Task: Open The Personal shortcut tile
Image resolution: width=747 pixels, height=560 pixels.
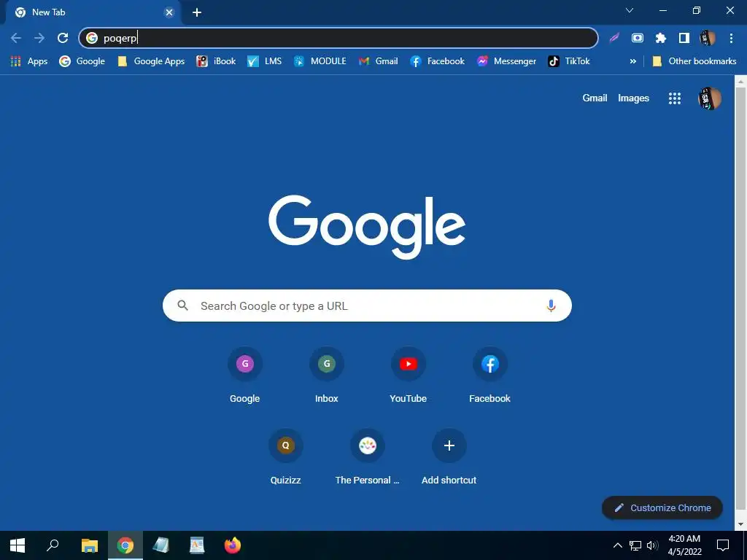Action: [368, 457]
